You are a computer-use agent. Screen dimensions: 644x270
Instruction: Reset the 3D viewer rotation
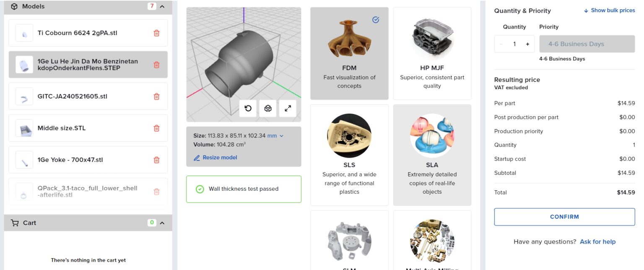248,109
